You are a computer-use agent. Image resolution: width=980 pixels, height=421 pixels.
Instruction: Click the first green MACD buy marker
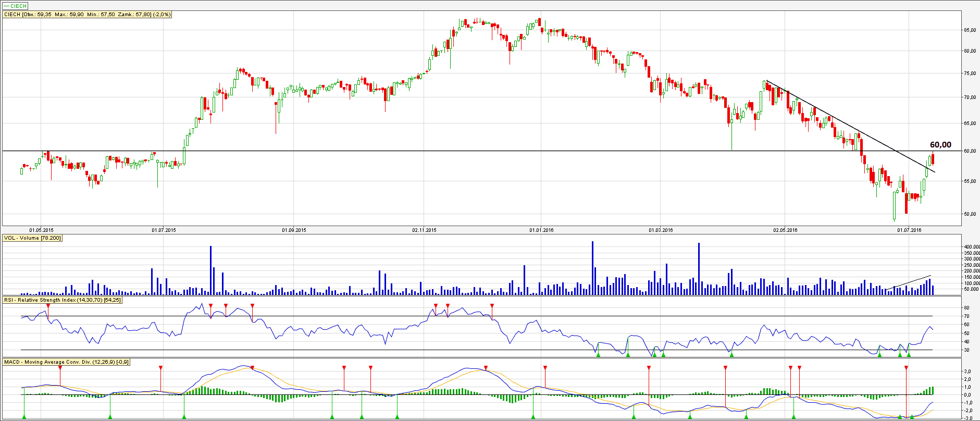coord(24,416)
